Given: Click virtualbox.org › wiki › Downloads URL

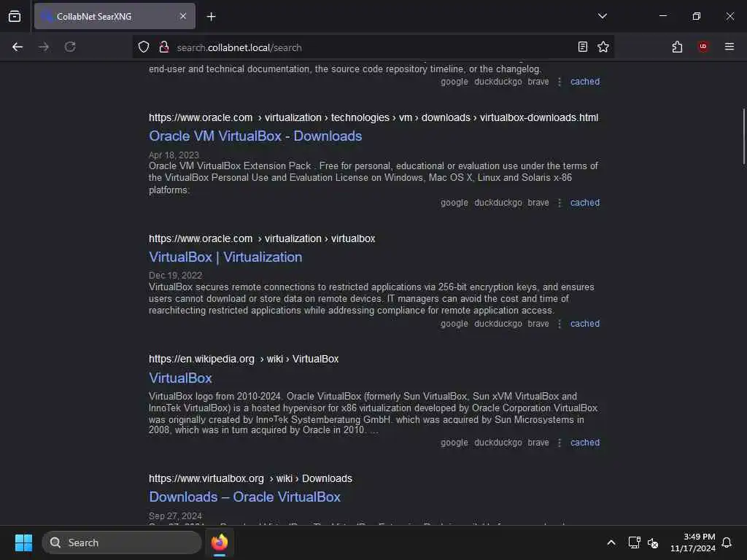Looking at the screenshot, I should (250, 478).
